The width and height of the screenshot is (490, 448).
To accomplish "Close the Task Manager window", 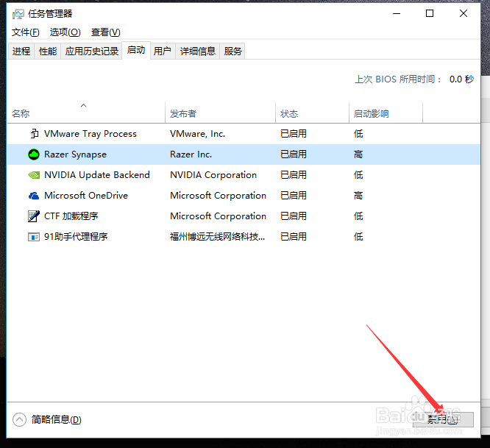I will (464, 13).
